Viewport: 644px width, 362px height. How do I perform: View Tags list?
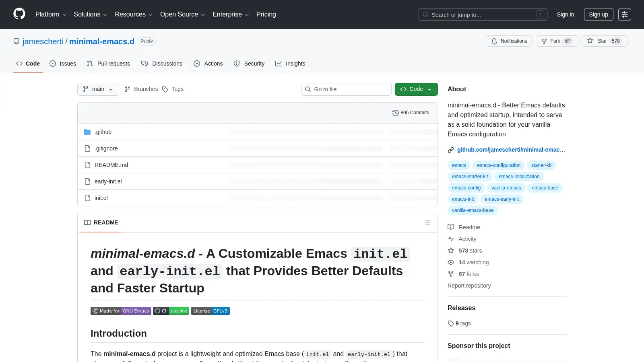(173, 89)
